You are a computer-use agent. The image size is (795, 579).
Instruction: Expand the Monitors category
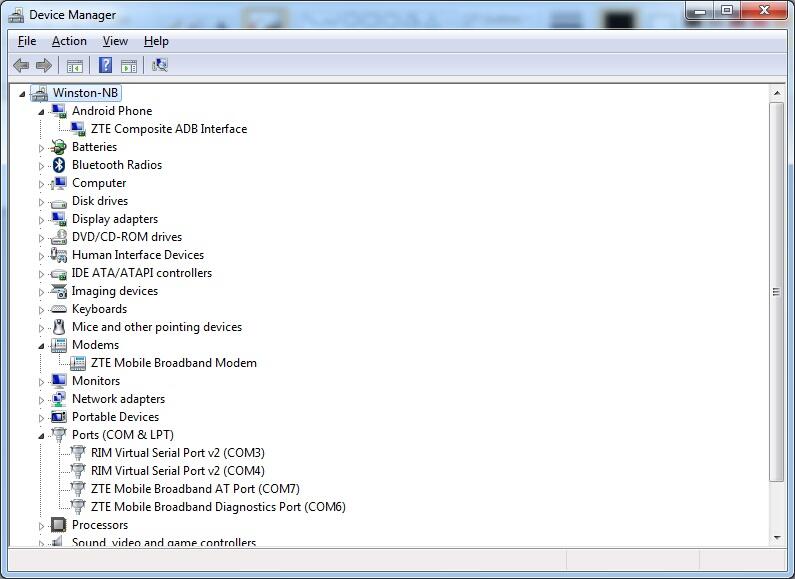point(41,382)
